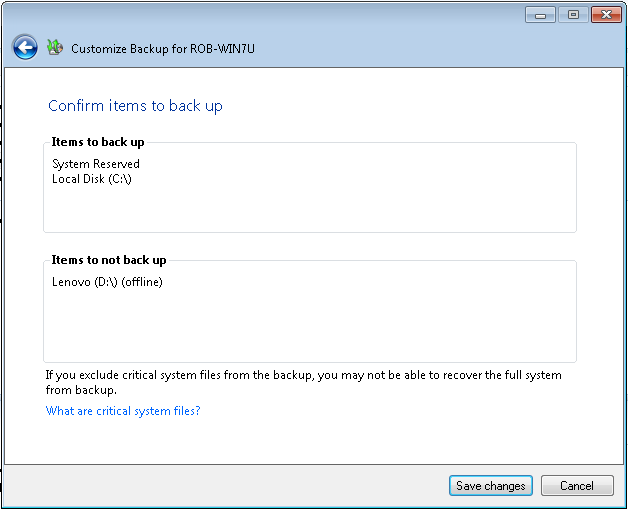Open the 'What are critical system files?' link

click(x=123, y=411)
